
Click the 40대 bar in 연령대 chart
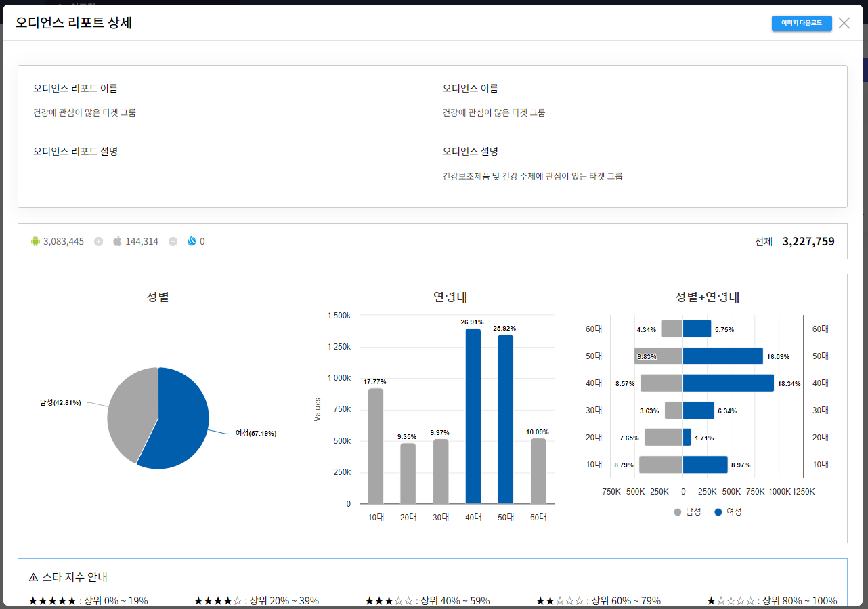(x=473, y=417)
